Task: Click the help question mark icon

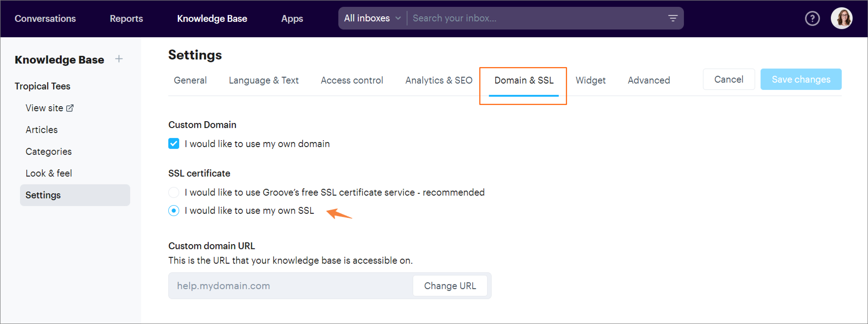Action: pos(812,19)
